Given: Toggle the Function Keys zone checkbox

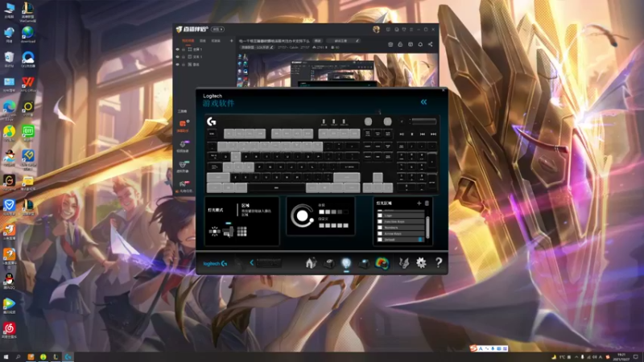Looking at the screenshot, I should [x=380, y=222].
